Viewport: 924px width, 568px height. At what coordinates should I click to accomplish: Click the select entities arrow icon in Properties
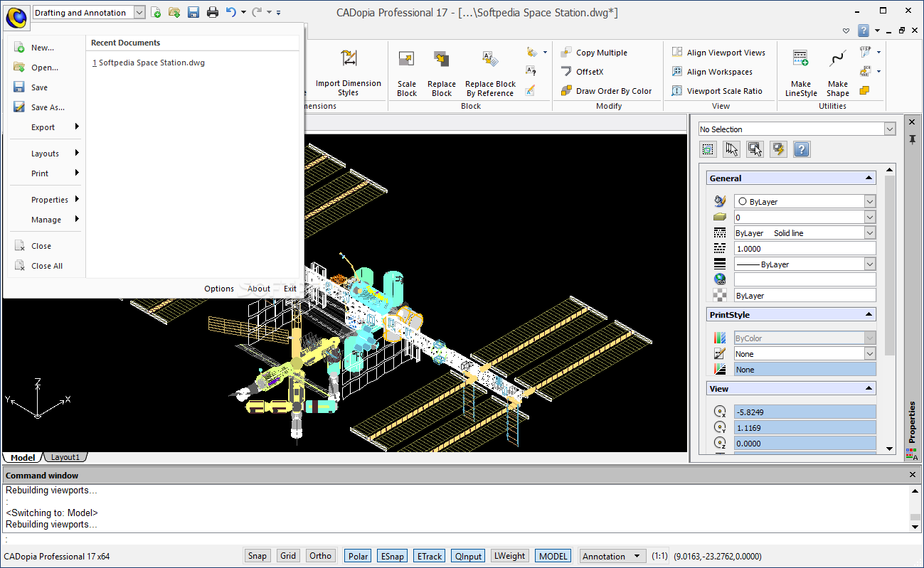[x=731, y=149]
